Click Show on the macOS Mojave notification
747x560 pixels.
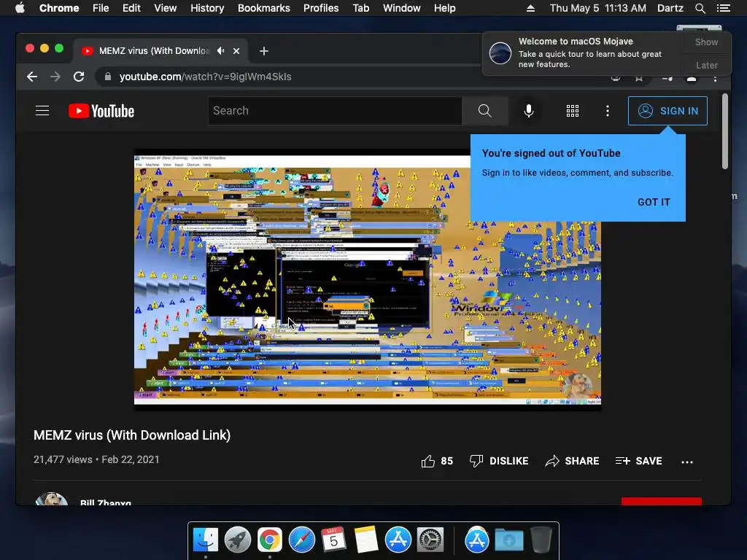coord(706,42)
